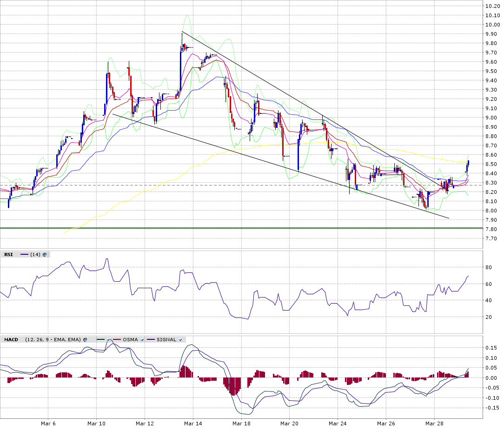504x430 pixels.
Task: Select the green horizontal support line near 7.80
Action: 232,228
